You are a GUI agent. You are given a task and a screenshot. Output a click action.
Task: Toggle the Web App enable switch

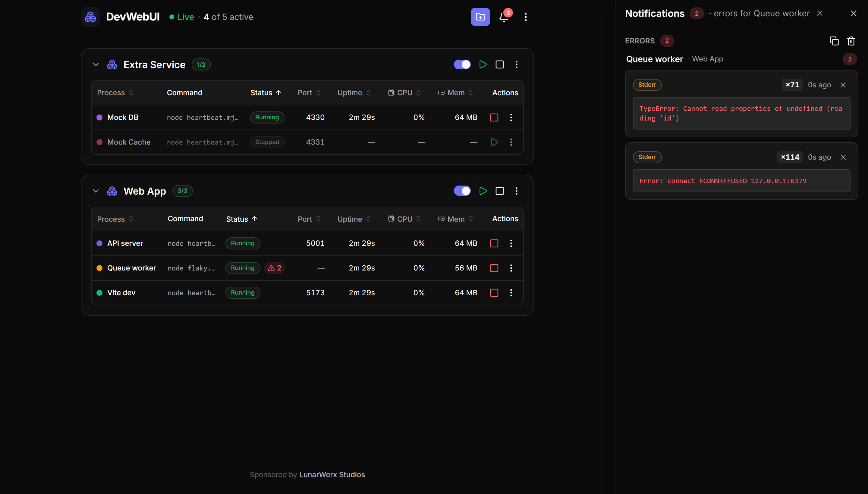click(462, 191)
